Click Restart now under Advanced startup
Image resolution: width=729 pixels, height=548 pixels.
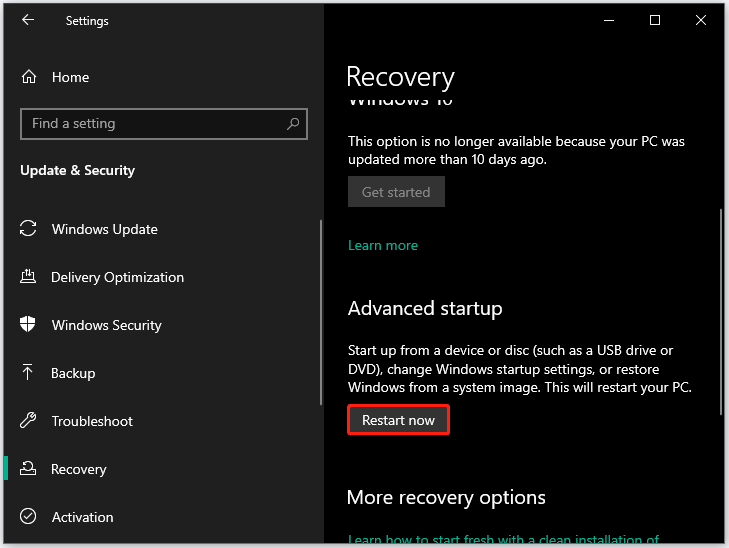click(398, 420)
